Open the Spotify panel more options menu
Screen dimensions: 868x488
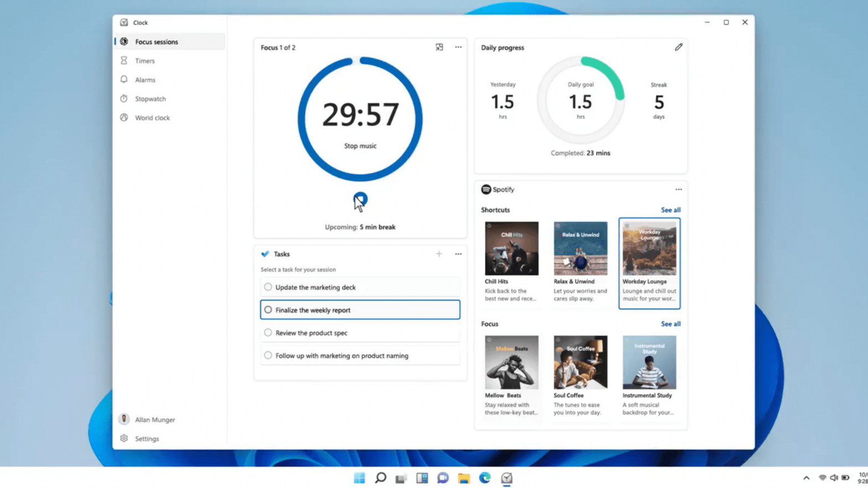tap(678, 190)
